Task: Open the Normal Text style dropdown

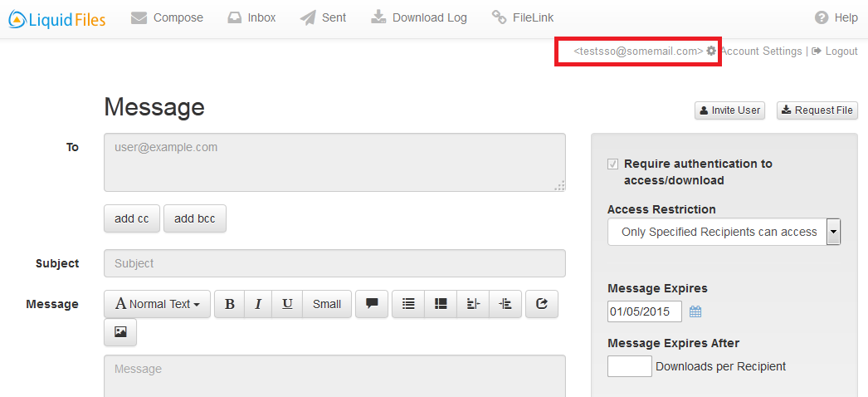Action: (157, 304)
